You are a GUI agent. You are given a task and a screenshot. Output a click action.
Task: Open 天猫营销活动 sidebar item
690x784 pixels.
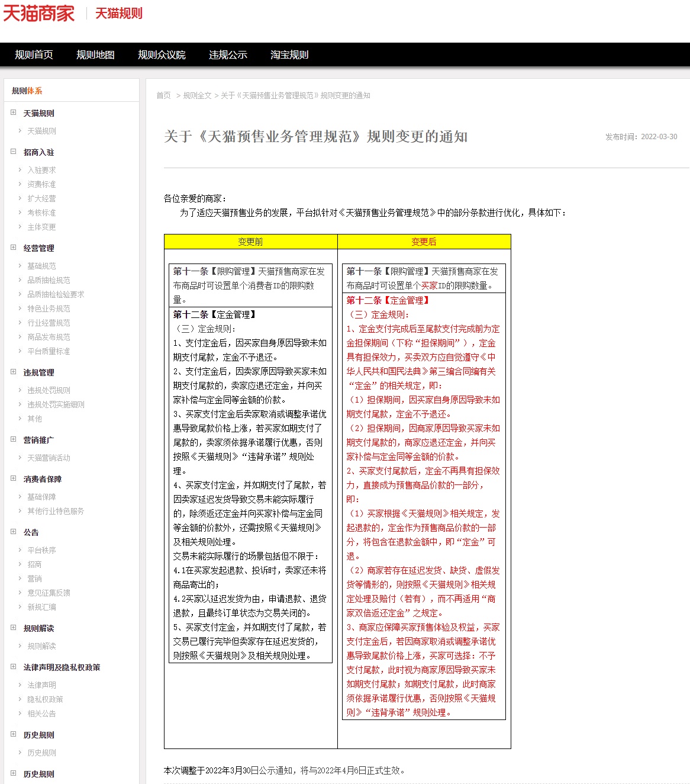click(49, 458)
